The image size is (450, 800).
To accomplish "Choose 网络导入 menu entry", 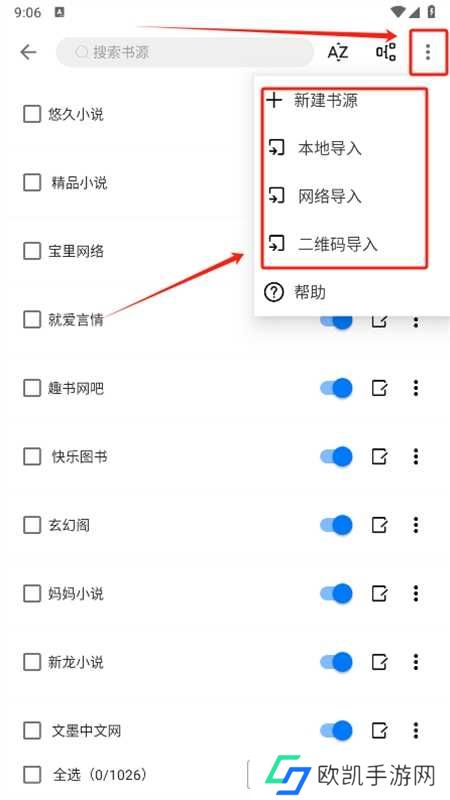I will click(x=330, y=196).
